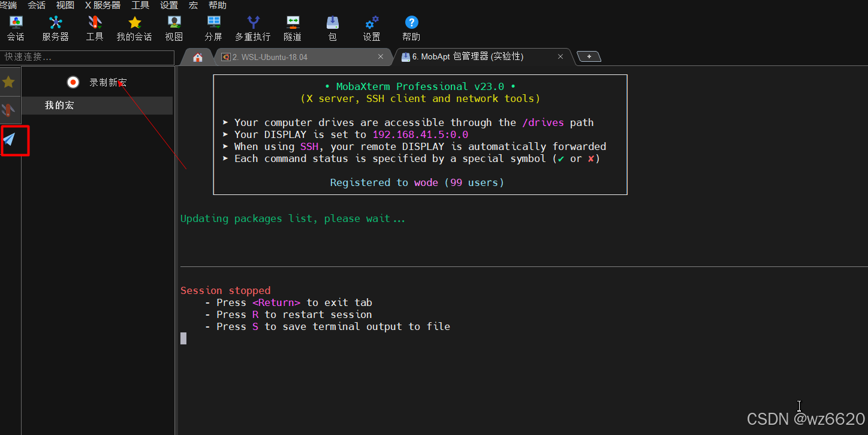Open the 设置 menu in menu bar
This screenshot has width=868, height=435.
pyautogui.click(x=169, y=5)
